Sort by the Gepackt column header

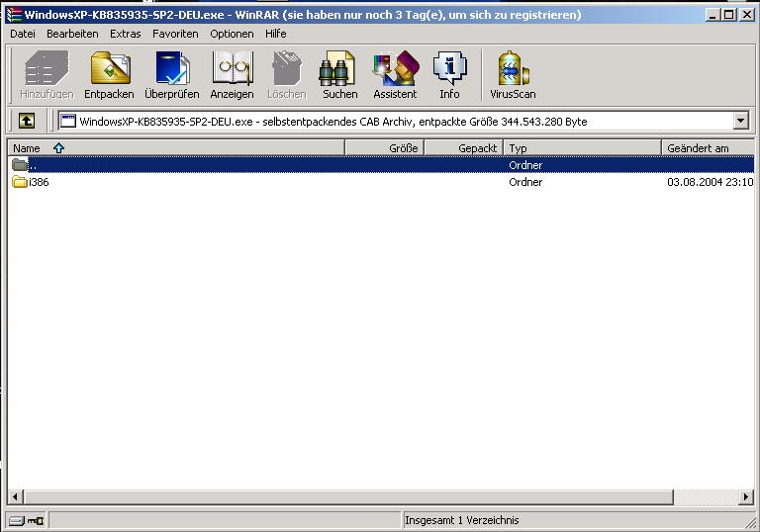[x=464, y=147]
